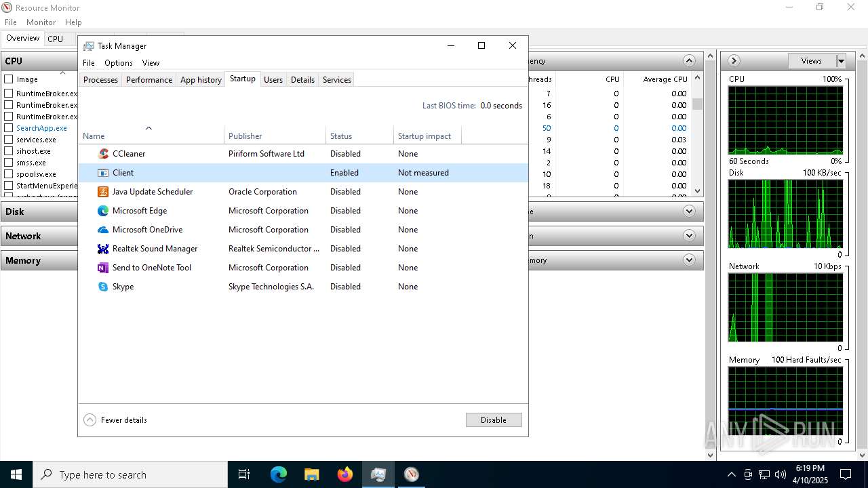Image resolution: width=868 pixels, height=488 pixels.
Task: Open Resource Monitor Monitor menu
Action: tap(41, 22)
